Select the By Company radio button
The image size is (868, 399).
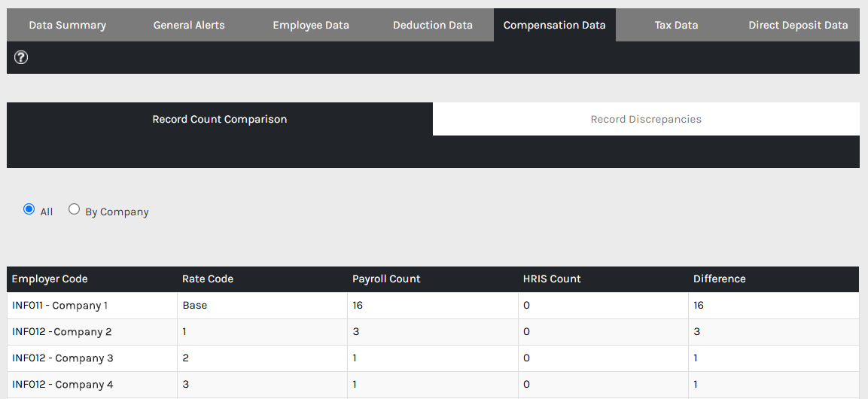pyautogui.click(x=75, y=209)
